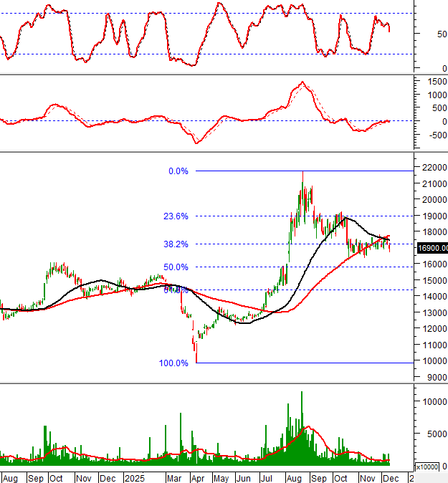
Task: Select the 50.0% Fibonacci retracement label
Action: point(176,267)
